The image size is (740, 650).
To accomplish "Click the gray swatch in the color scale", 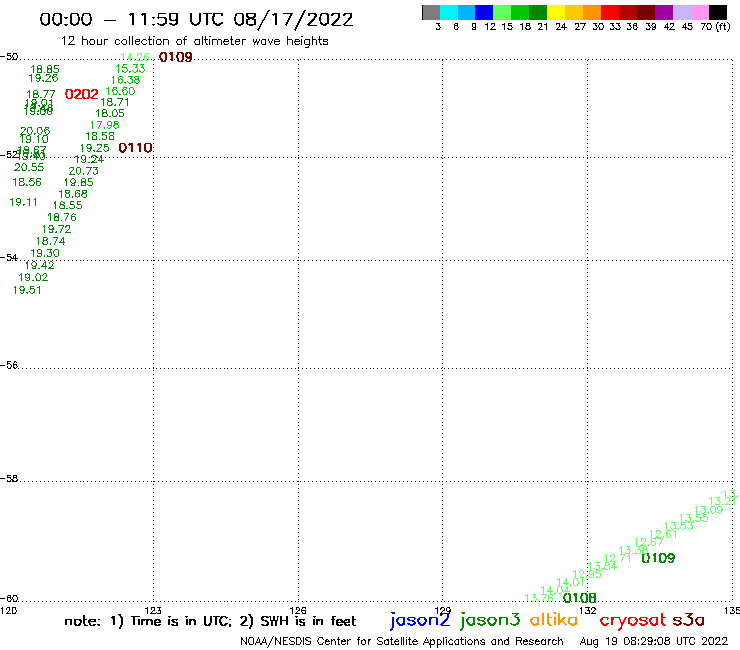I will 431,12.
